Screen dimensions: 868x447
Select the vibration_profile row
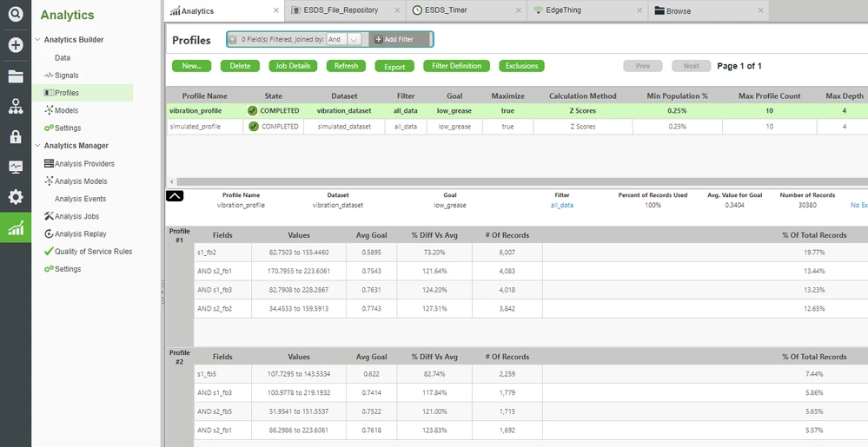[x=516, y=110]
